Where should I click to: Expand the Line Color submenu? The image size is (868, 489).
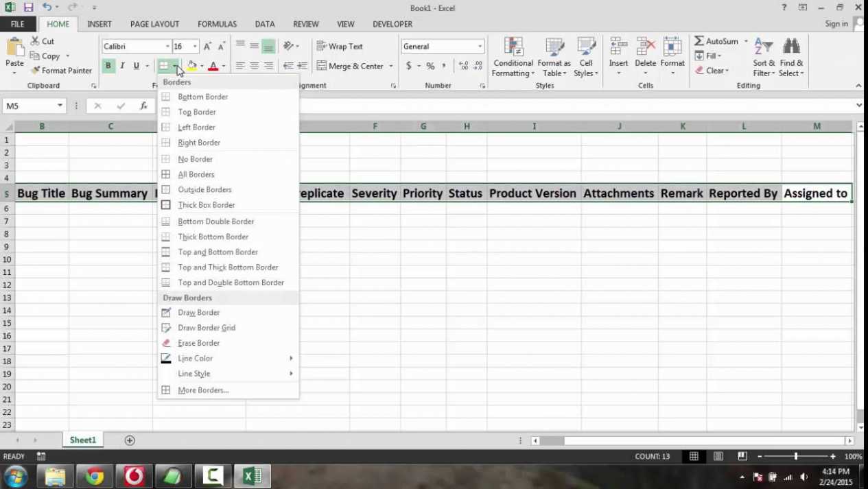click(195, 358)
